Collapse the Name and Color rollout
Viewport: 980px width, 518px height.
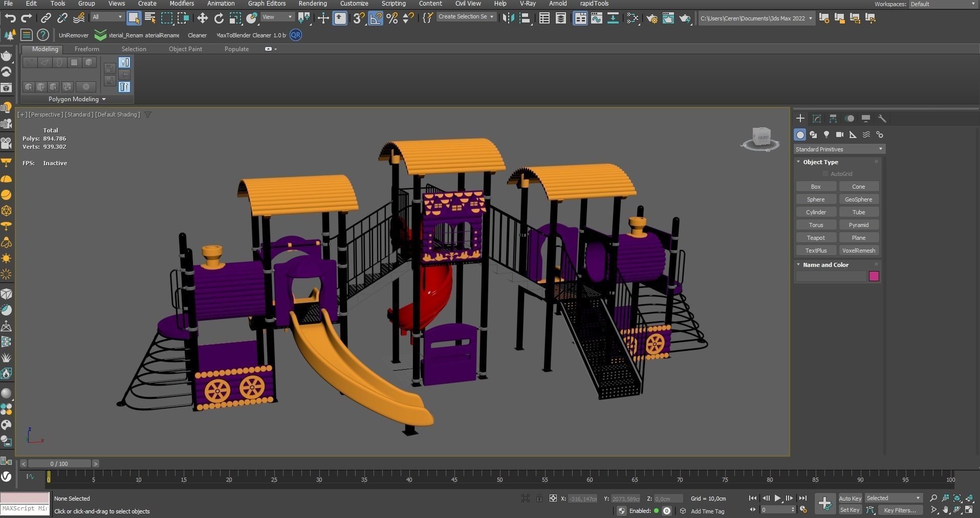point(825,265)
